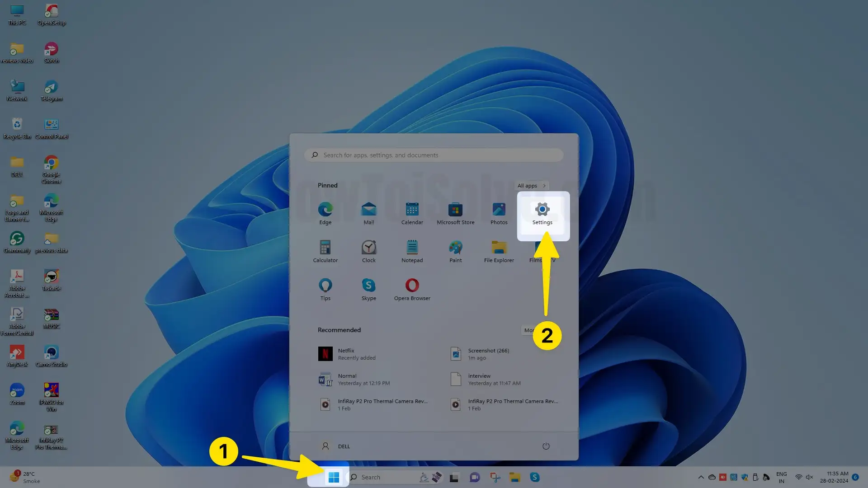Open the Tips app
The height and width of the screenshot is (488, 868).
[x=325, y=290]
